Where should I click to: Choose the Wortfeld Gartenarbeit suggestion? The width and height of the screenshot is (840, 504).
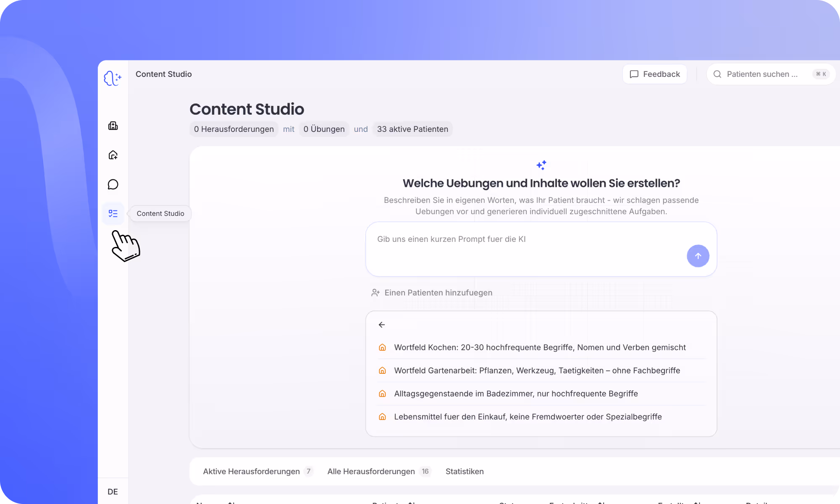(x=537, y=370)
